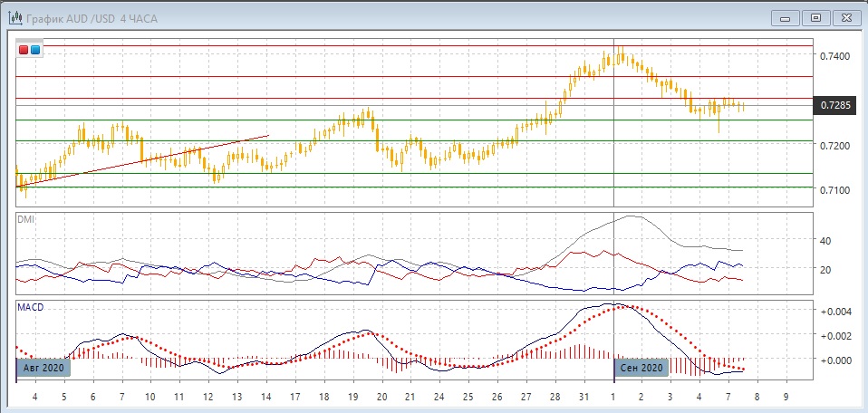Minimize the AUD/USD chart window

pos(786,17)
